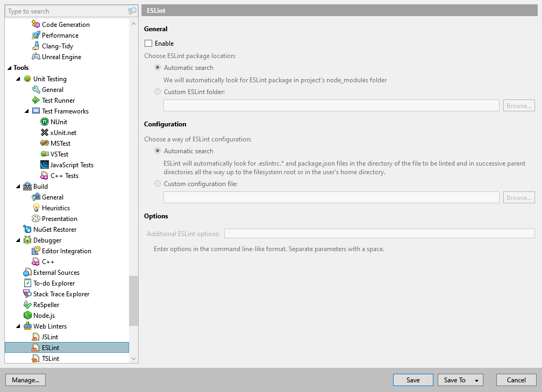The width and height of the screenshot is (542, 392).
Task: Select Custom configuration file radio
Action: click(x=158, y=183)
